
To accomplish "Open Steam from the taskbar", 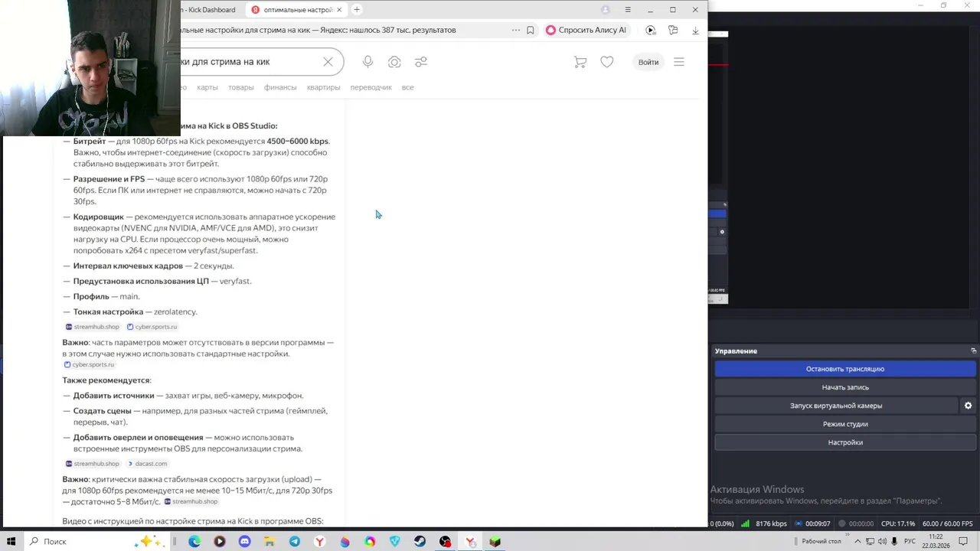I will coord(420,542).
